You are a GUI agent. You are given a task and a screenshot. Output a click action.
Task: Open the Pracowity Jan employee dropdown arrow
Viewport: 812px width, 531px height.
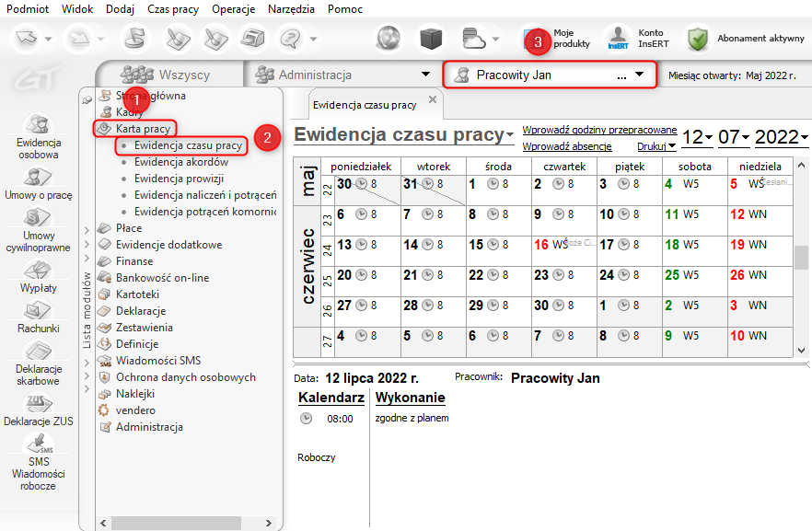pos(640,75)
